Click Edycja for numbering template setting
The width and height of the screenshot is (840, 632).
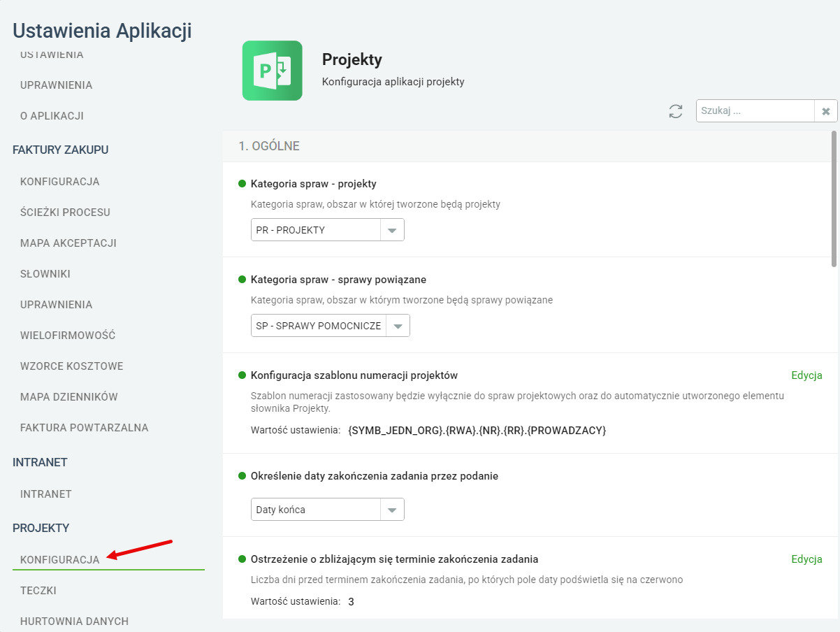(806, 375)
